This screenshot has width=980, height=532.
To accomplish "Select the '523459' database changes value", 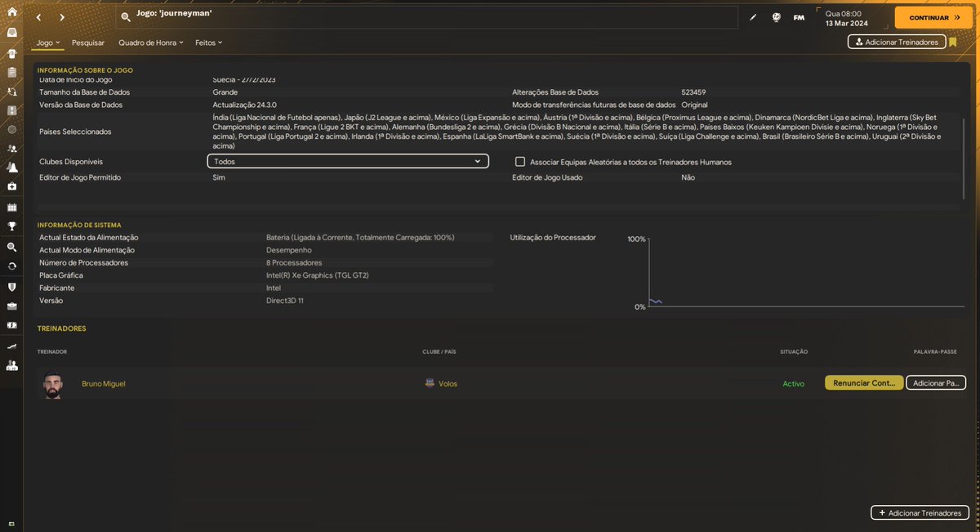I will click(693, 92).
